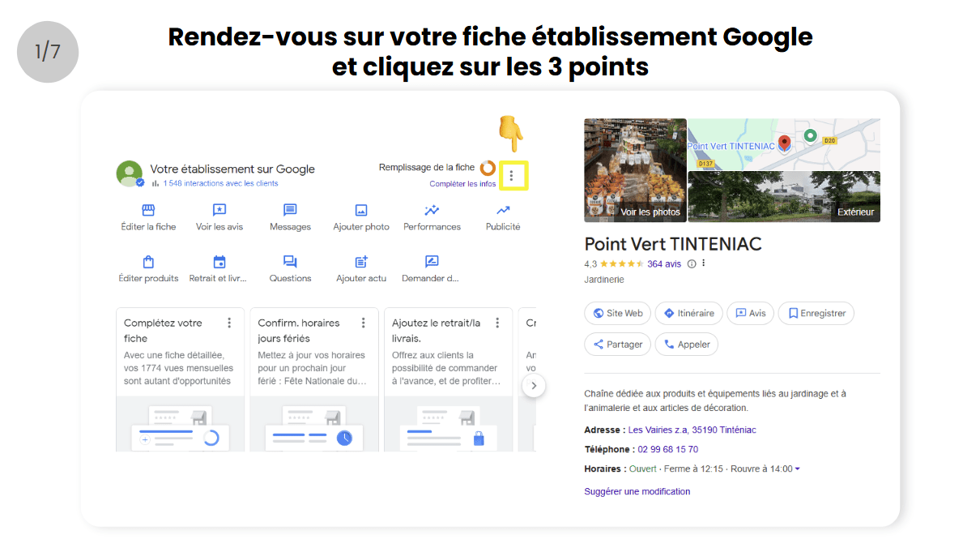The width and height of the screenshot is (980, 548).
Task: Open the three-dot menu beside the rating info icon
Action: 704,263
